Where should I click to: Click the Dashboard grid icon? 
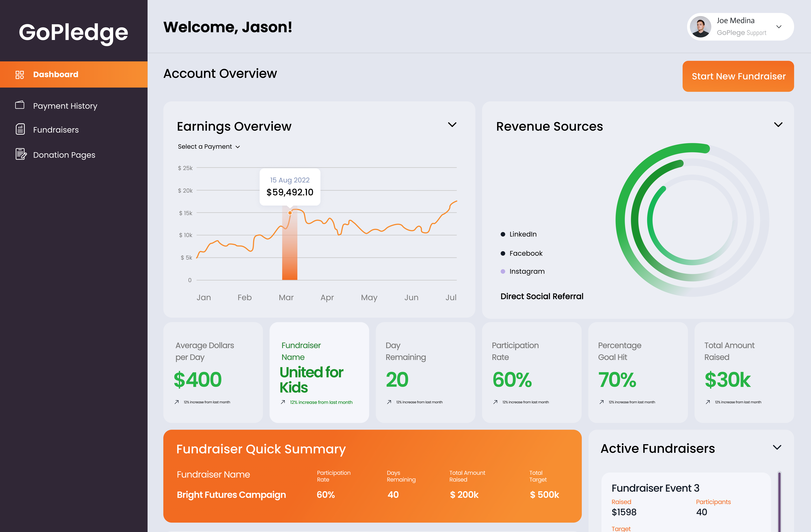[x=20, y=75]
